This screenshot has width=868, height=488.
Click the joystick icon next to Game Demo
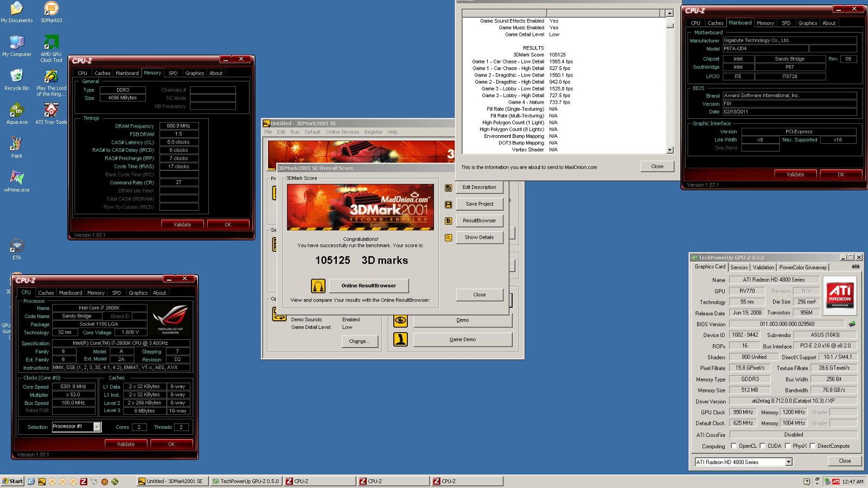[x=400, y=340]
